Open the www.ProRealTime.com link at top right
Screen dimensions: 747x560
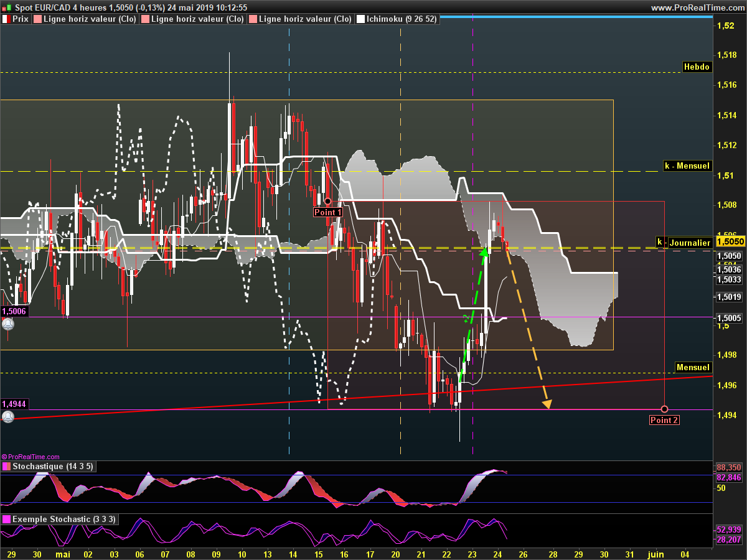[697, 8]
